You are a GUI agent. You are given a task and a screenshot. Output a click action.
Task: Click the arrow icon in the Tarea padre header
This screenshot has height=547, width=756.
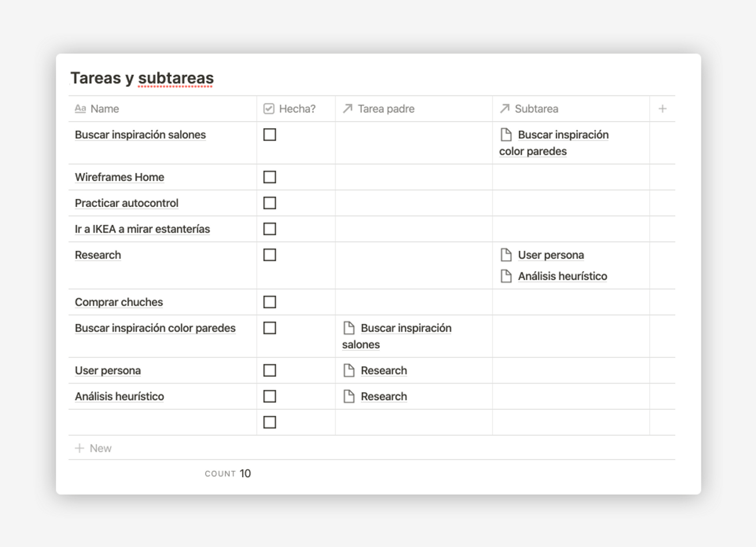pos(348,109)
